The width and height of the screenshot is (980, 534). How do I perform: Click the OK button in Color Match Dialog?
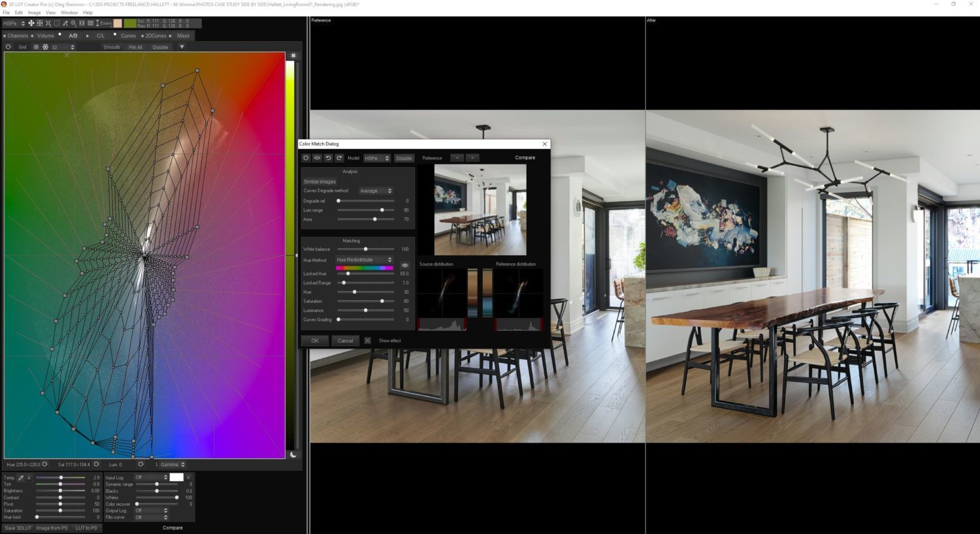tap(314, 341)
